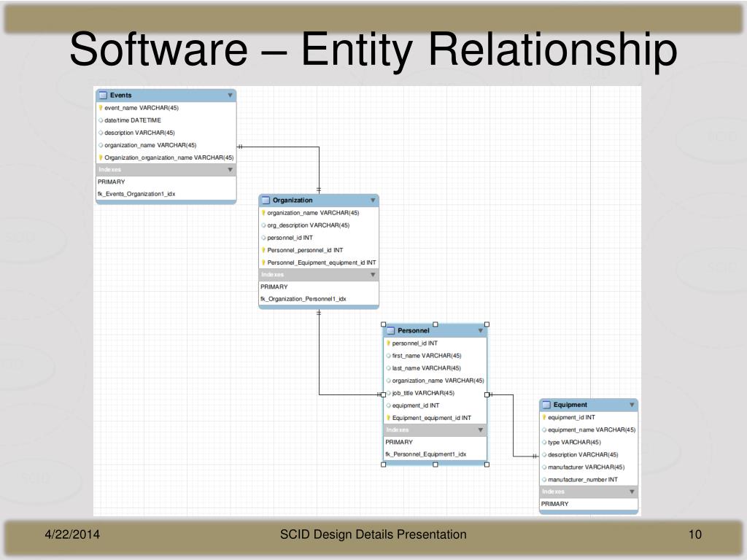747x560 pixels.
Task: Select job_title VARCHAR(45) column
Action: click(x=423, y=393)
